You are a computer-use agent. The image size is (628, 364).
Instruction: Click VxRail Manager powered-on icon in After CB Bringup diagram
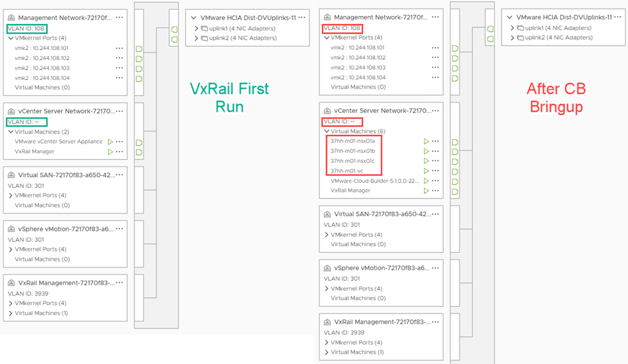(x=426, y=191)
